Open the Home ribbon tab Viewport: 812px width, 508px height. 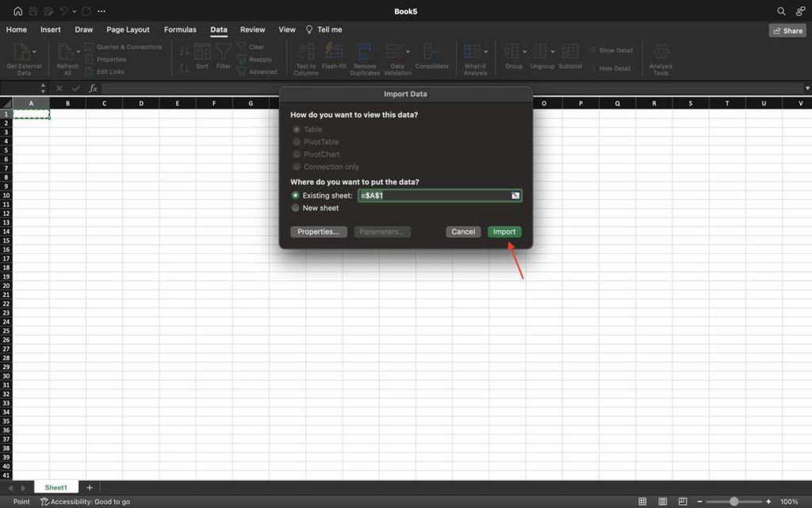click(x=17, y=29)
